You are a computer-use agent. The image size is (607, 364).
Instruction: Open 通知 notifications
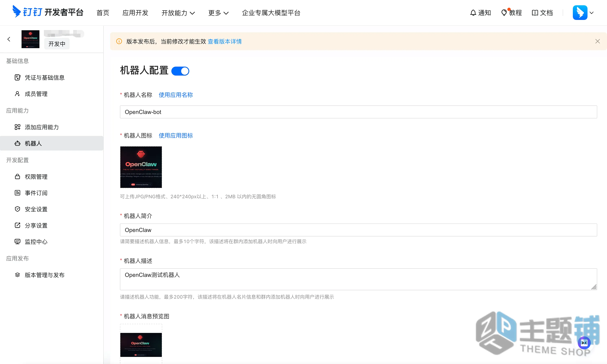[x=480, y=13]
